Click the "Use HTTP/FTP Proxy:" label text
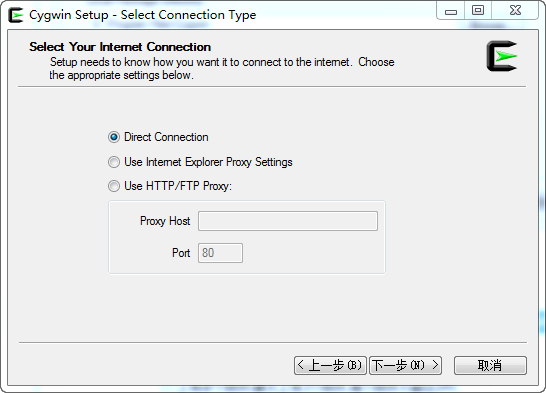 click(x=178, y=186)
